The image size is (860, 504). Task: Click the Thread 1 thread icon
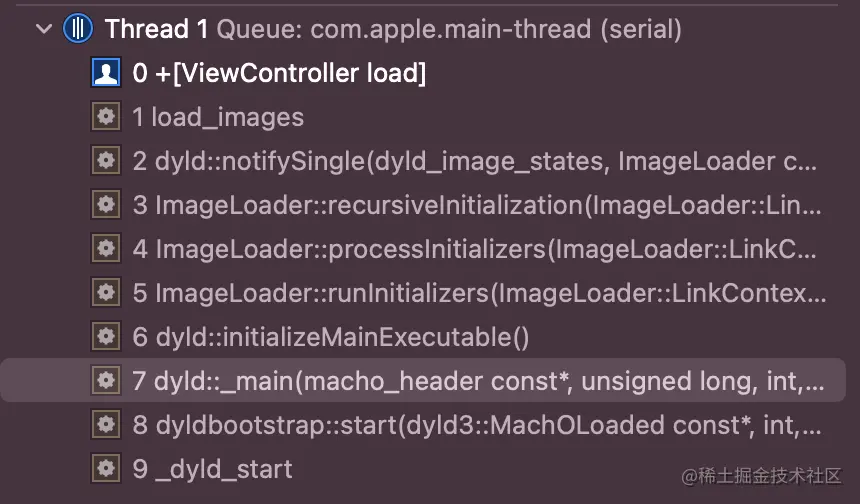click(78, 29)
